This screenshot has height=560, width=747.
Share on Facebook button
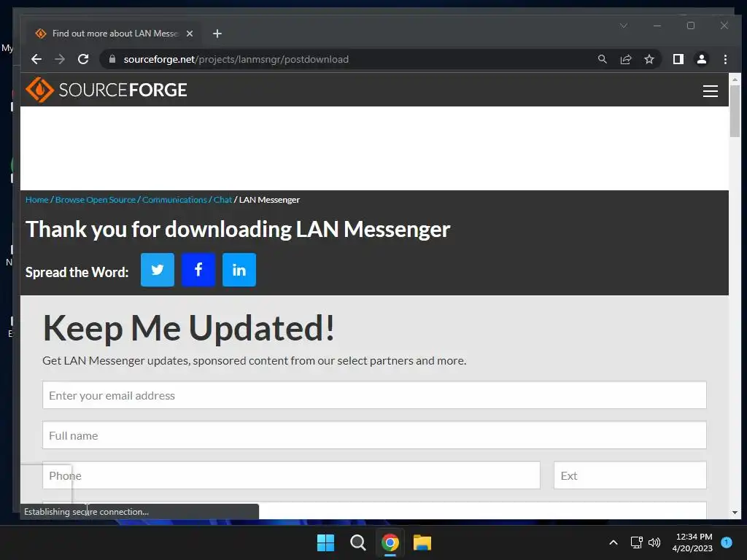pyautogui.click(x=198, y=270)
